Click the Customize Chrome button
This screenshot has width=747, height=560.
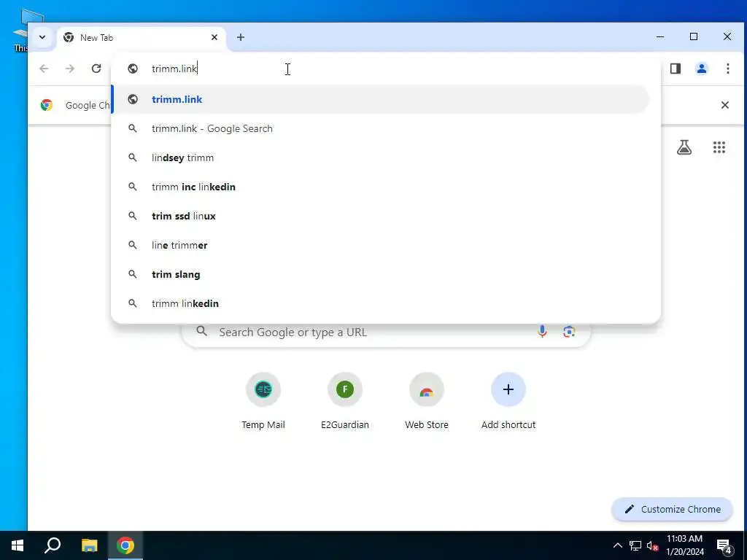tap(672, 509)
